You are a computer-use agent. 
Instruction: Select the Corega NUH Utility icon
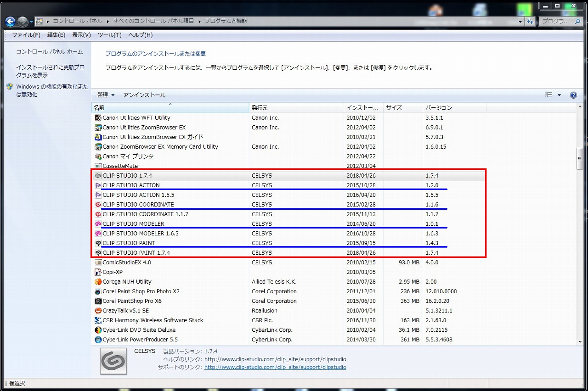pos(98,282)
